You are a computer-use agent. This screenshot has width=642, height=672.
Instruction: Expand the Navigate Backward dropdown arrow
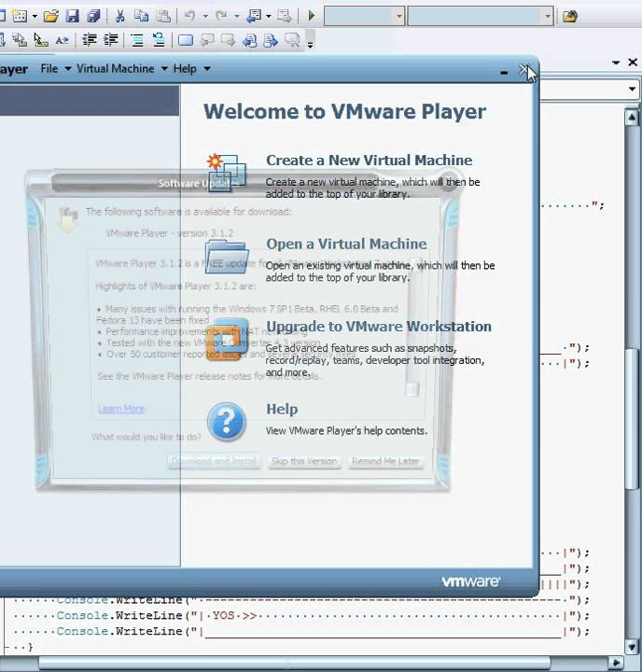pos(269,17)
